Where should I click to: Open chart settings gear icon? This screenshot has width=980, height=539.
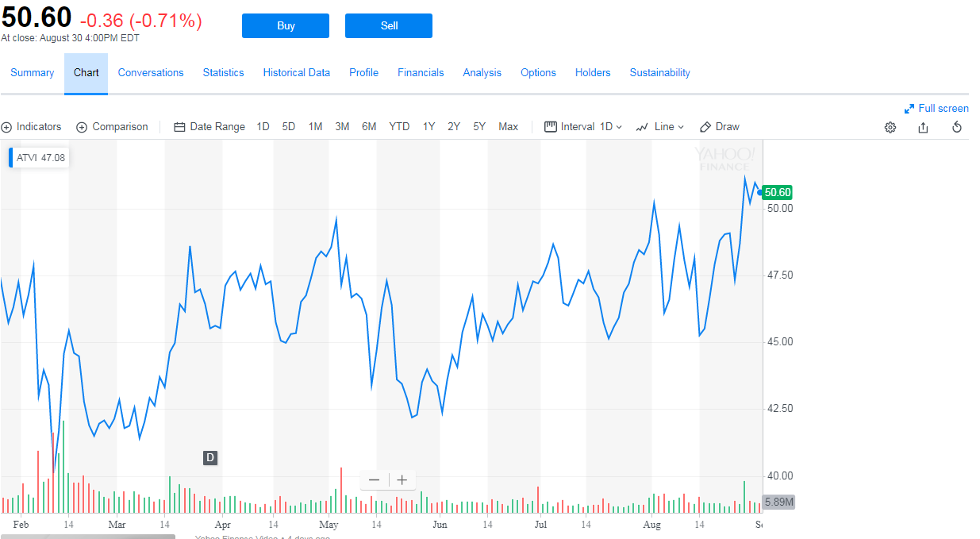890,127
